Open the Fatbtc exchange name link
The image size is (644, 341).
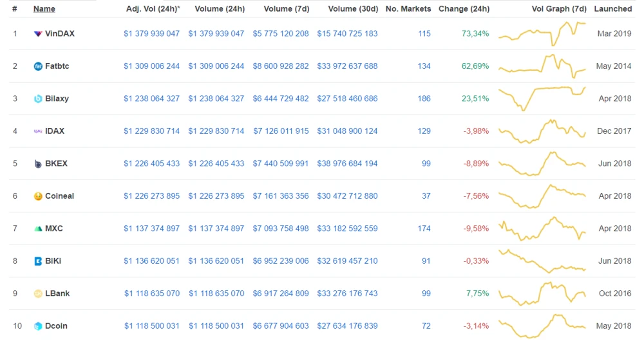[x=57, y=66]
